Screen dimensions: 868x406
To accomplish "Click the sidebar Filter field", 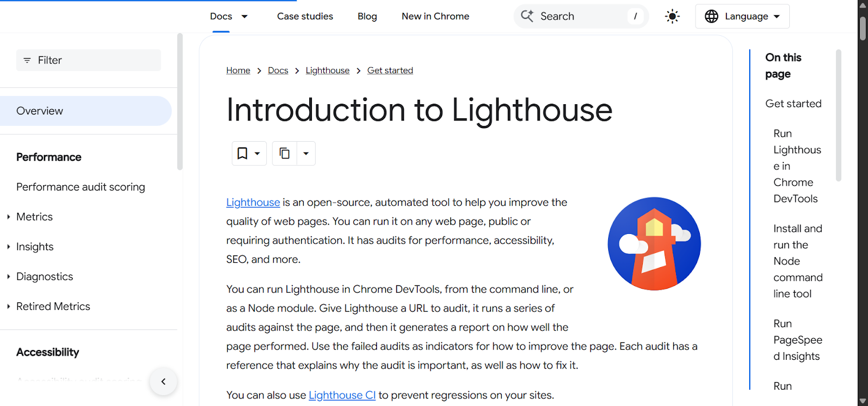I will pos(88,60).
